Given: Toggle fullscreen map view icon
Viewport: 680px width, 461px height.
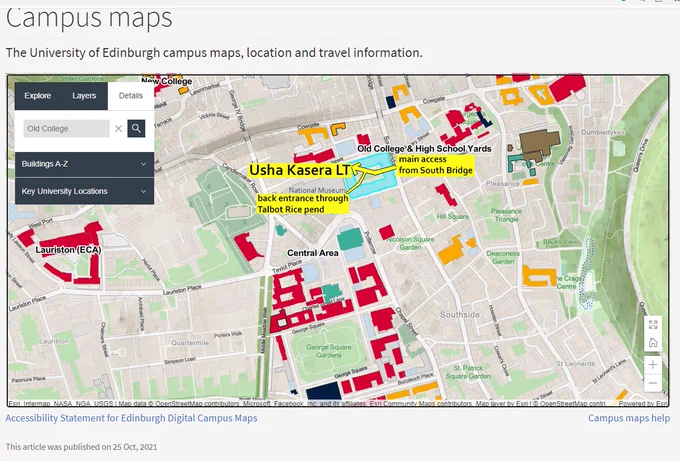Looking at the screenshot, I should [x=653, y=325].
